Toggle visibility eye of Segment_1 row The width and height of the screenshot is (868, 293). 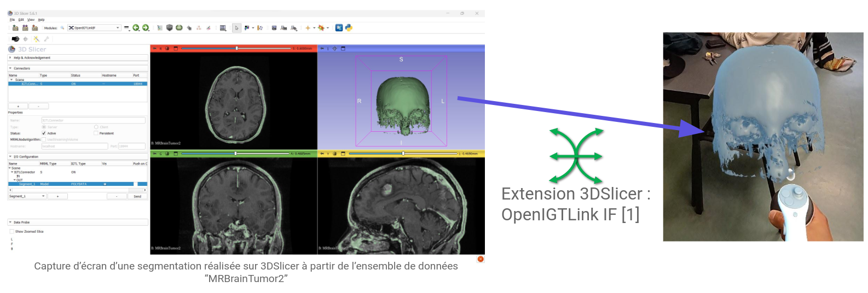(105, 184)
